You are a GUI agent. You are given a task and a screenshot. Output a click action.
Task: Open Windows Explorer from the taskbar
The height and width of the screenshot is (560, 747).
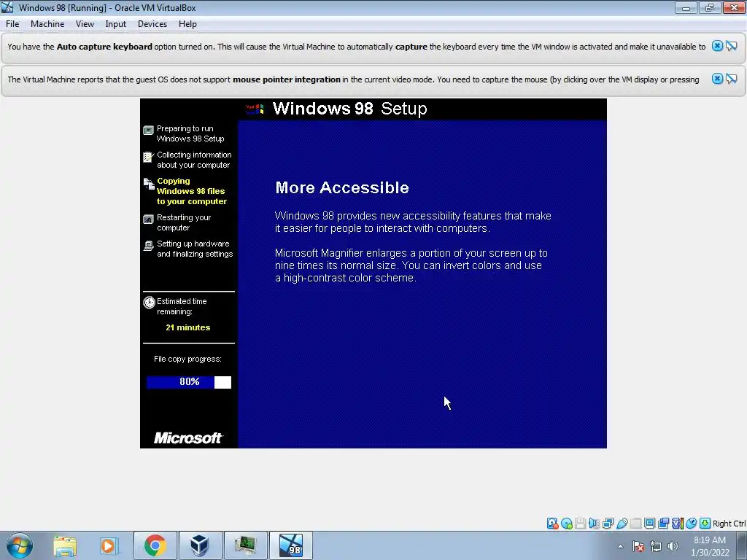65,545
